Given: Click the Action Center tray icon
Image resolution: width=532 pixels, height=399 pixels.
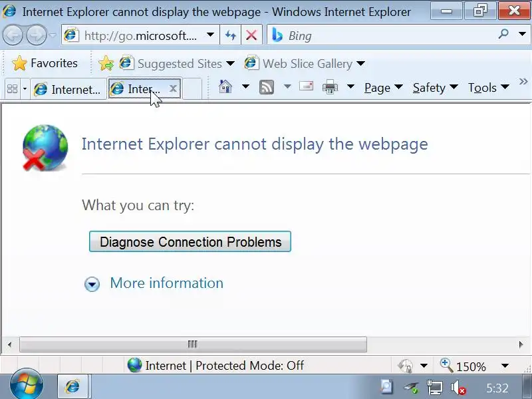Looking at the screenshot, I should [x=386, y=387].
